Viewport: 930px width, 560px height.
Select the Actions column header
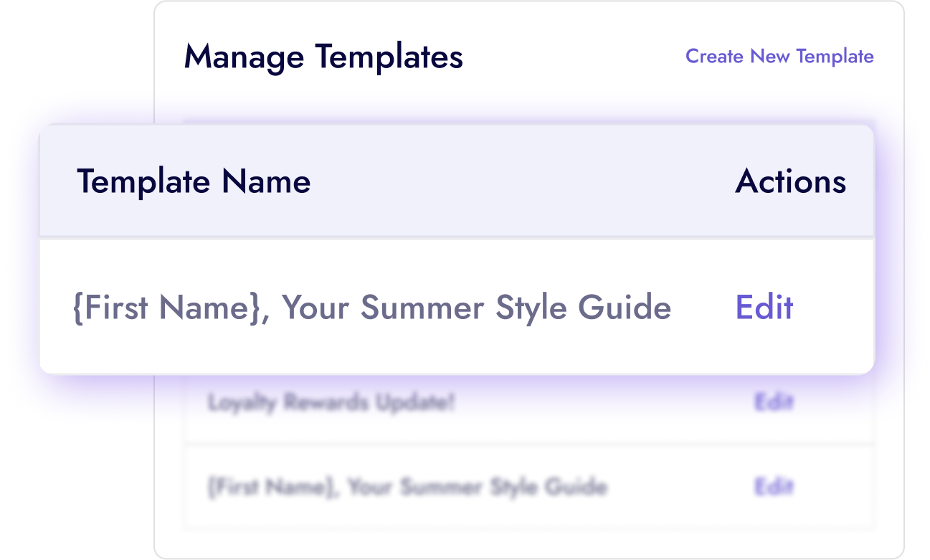pos(790,181)
